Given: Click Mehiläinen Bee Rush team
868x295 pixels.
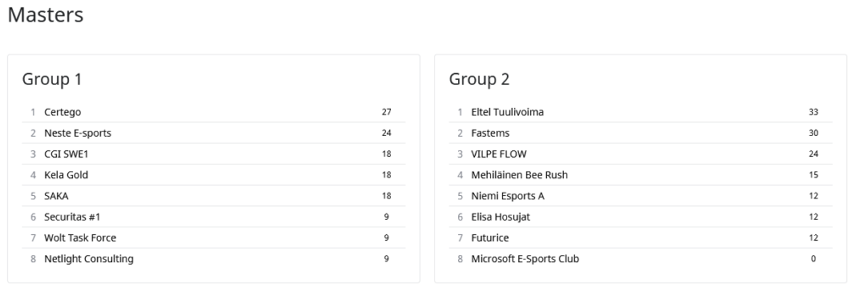Looking at the screenshot, I should (519, 175).
